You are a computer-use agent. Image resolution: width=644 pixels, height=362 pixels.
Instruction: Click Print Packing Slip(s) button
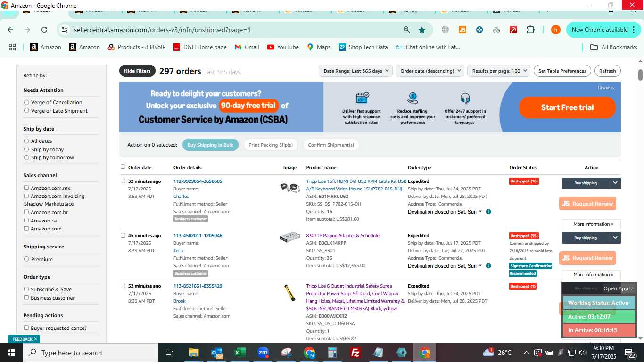tap(271, 145)
